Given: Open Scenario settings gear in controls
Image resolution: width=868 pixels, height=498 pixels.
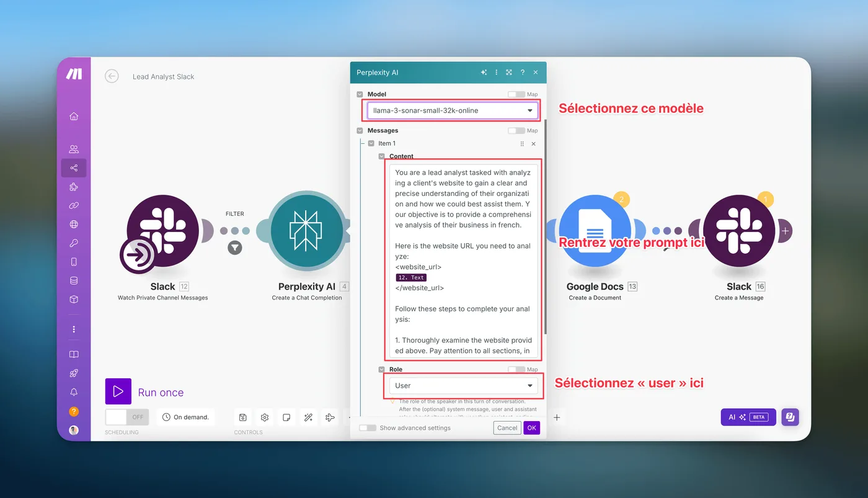Looking at the screenshot, I should 265,417.
